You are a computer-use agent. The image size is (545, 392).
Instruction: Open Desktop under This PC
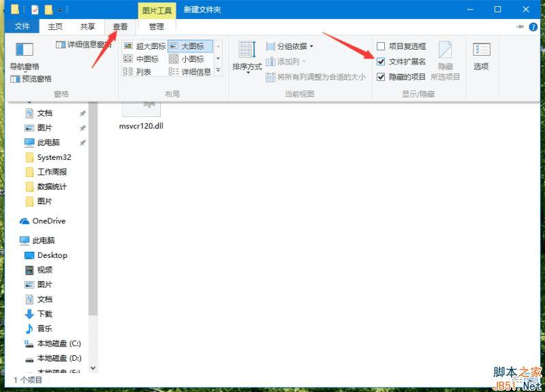[52, 255]
